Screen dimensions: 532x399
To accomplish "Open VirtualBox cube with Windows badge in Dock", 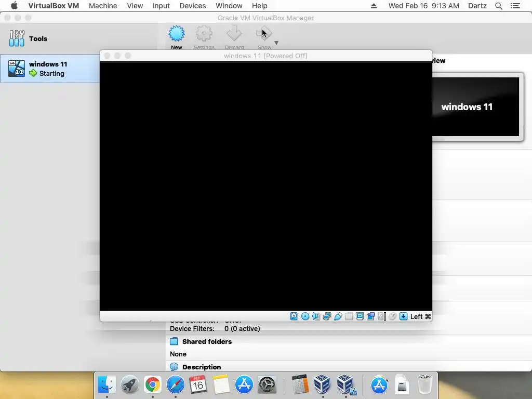I will point(345,384).
